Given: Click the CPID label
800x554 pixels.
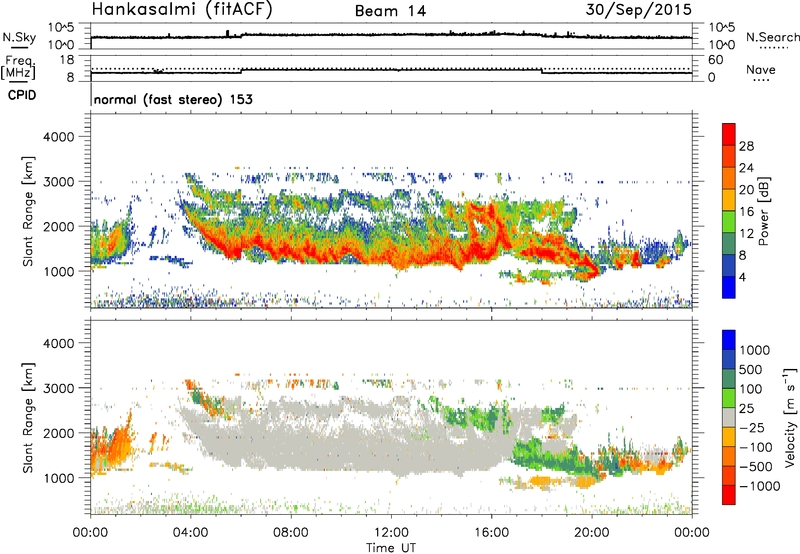Looking at the screenshot, I should [x=21, y=95].
